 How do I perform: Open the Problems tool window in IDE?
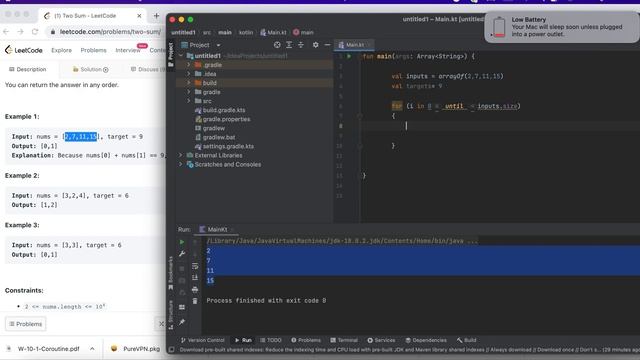point(306,340)
